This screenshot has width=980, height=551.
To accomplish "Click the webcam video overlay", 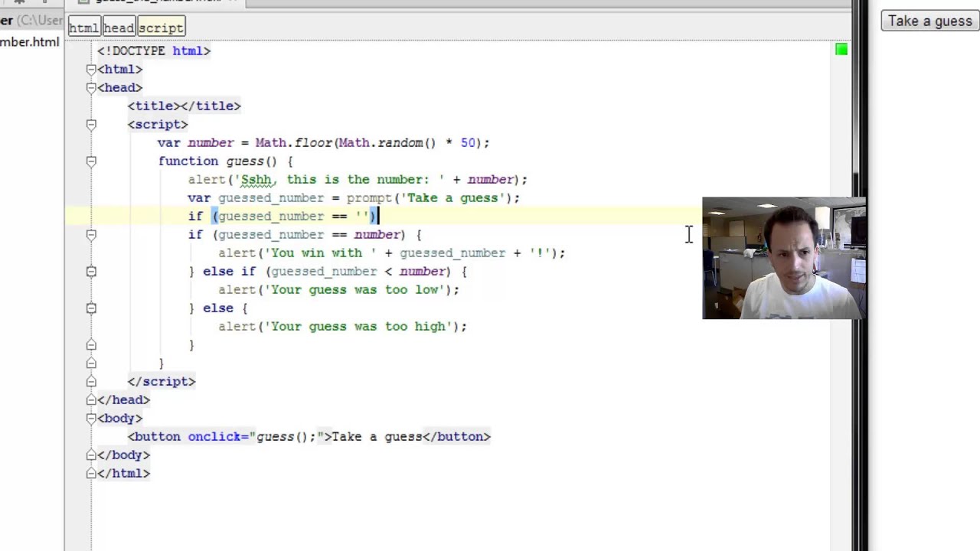I will pyautogui.click(x=784, y=258).
